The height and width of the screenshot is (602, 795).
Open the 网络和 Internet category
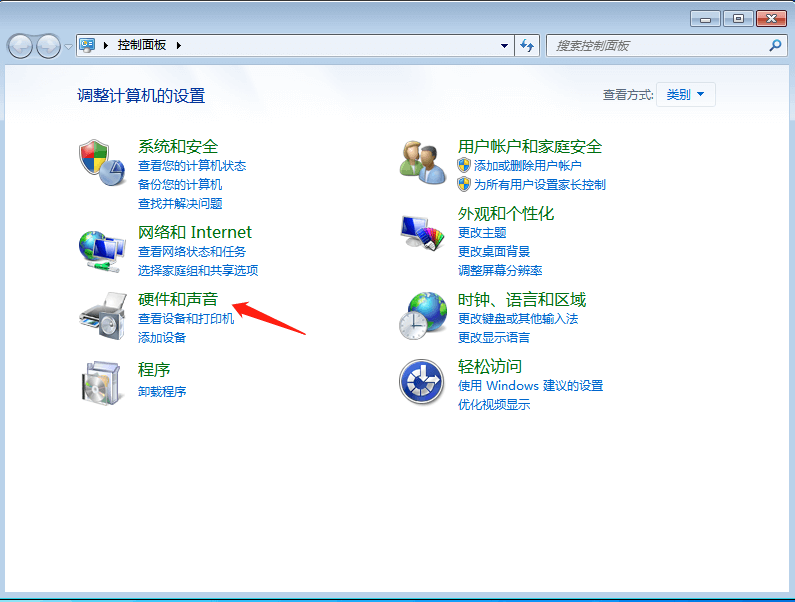click(195, 232)
